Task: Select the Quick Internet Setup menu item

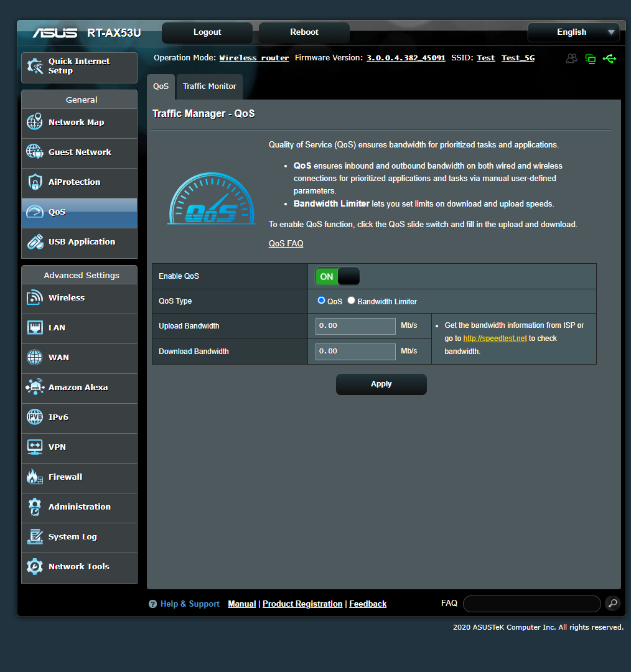Action: tap(79, 66)
